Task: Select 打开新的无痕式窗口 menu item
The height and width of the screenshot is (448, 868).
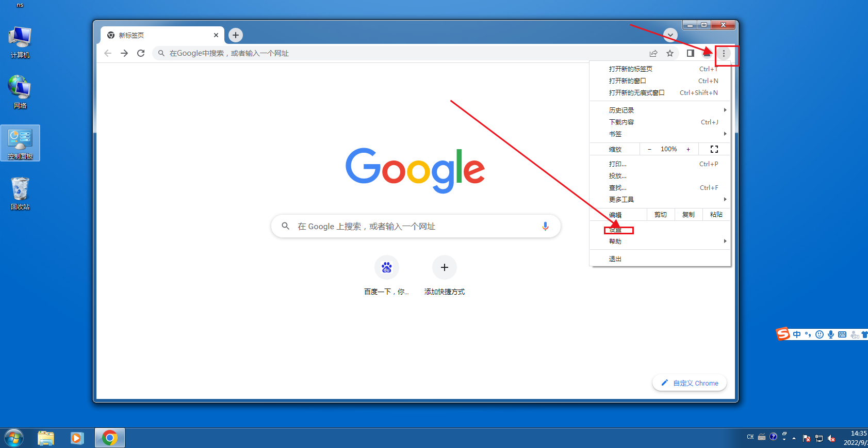Action: 660,92
